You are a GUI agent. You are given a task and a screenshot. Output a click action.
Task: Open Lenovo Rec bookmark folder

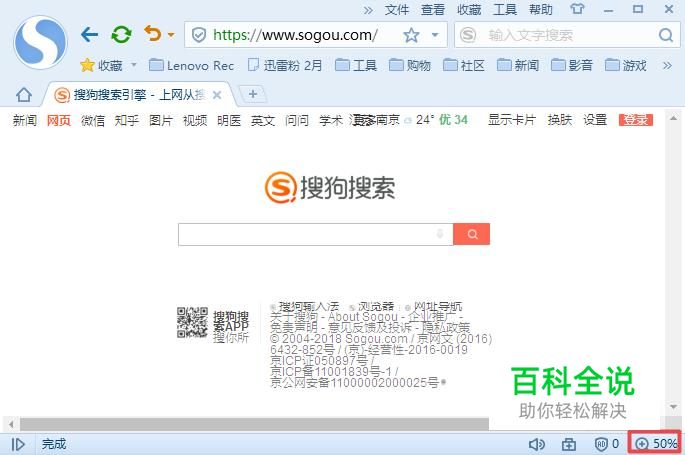click(x=191, y=65)
